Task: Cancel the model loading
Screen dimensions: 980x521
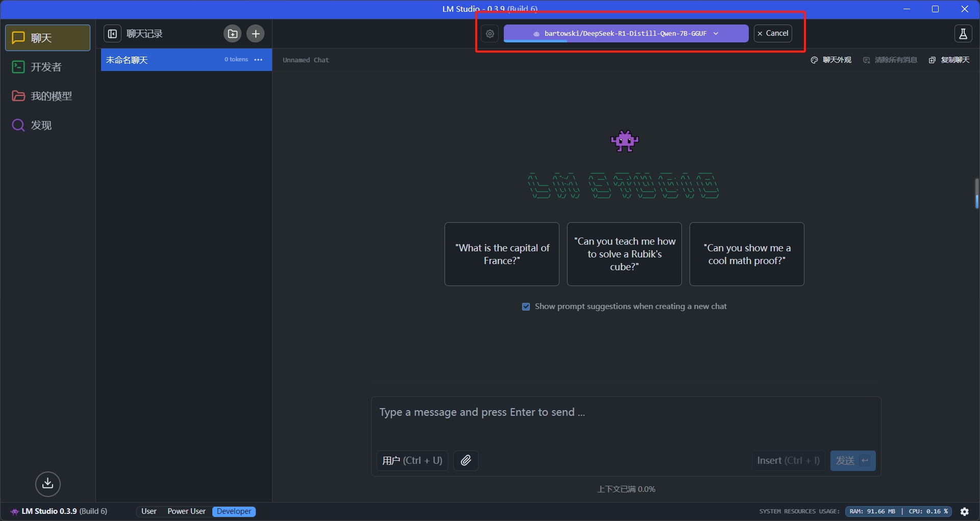Action: (773, 33)
